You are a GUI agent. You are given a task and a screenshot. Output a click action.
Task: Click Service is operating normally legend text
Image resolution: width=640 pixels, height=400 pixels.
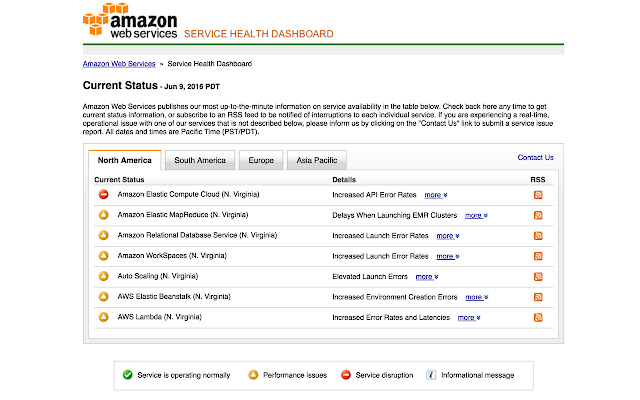point(184,375)
